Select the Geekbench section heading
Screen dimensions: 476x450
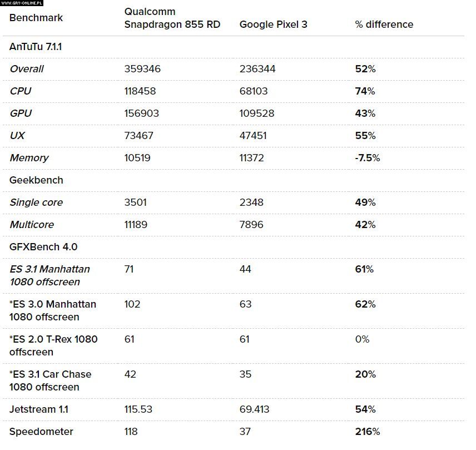click(36, 180)
